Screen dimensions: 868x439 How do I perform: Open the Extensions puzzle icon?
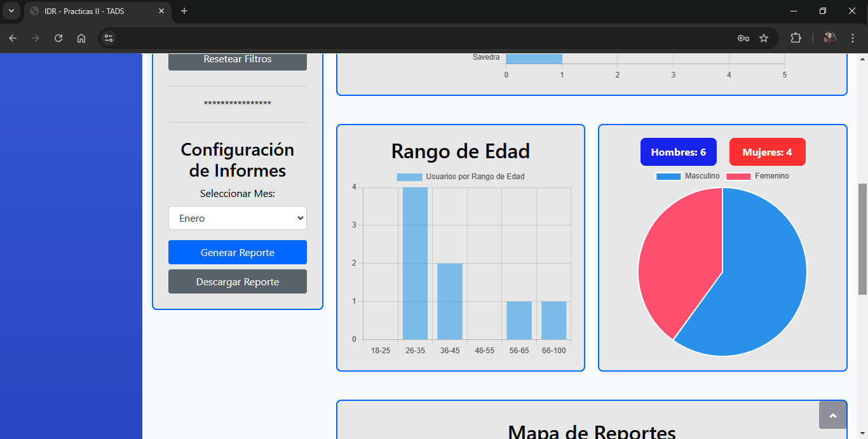tap(796, 38)
